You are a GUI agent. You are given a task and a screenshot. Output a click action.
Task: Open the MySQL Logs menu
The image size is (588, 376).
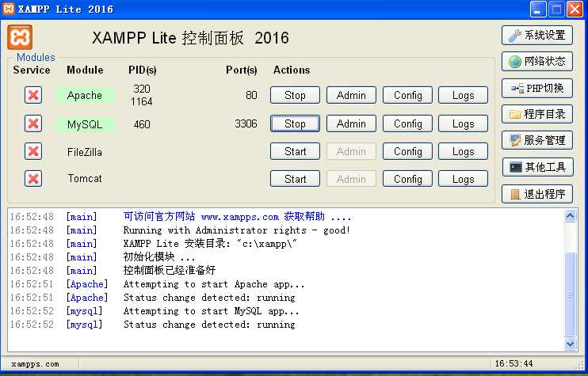(x=463, y=123)
